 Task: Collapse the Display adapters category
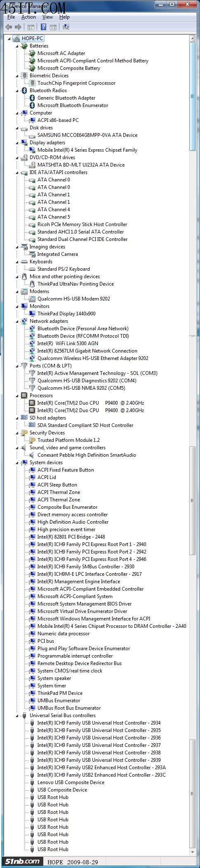pyautogui.click(x=17, y=143)
